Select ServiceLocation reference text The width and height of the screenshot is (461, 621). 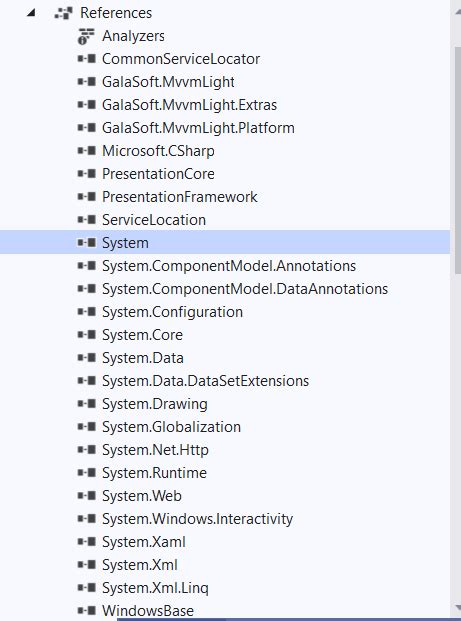click(154, 220)
